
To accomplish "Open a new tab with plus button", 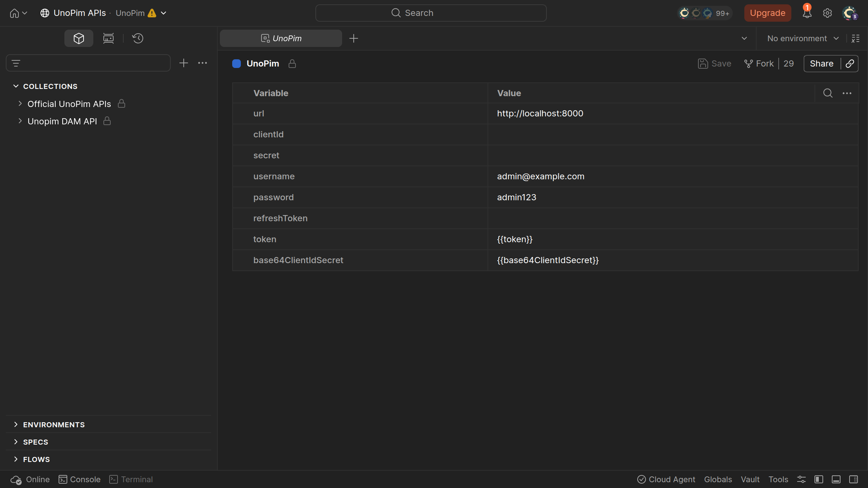I will [x=354, y=38].
